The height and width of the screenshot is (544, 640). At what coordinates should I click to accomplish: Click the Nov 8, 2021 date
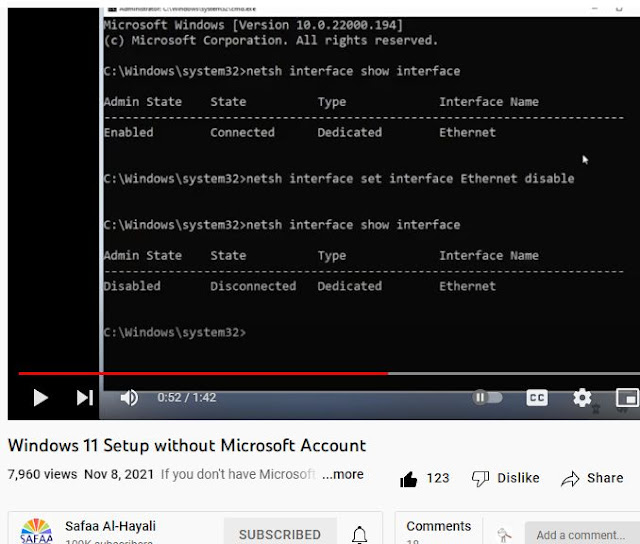click(119, 474)
